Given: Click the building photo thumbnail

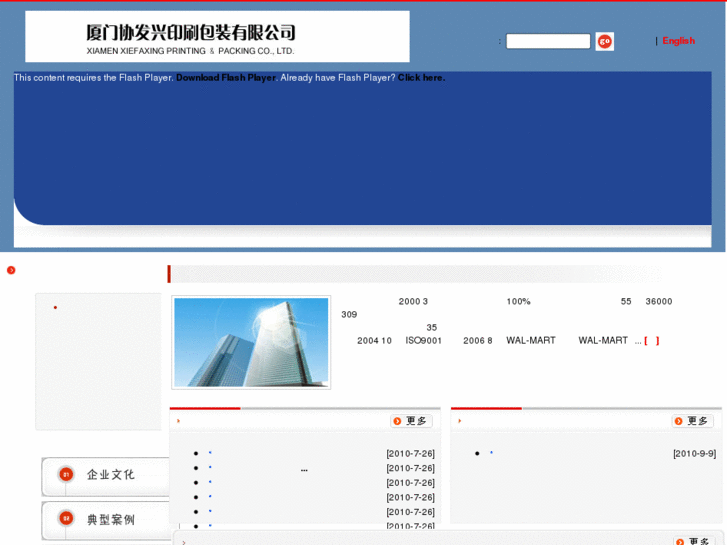Looking at the screenshot, I should tap(251, 342).
